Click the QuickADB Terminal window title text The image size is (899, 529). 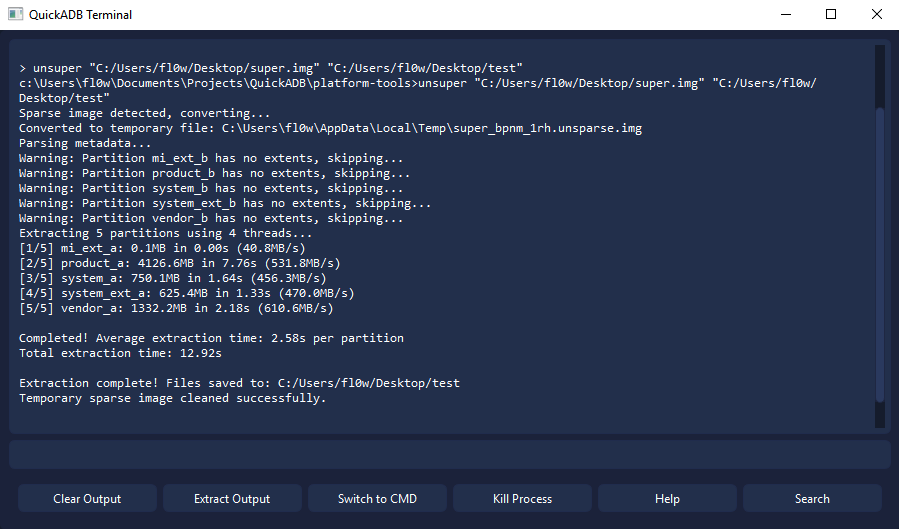[x=80, y=14]
